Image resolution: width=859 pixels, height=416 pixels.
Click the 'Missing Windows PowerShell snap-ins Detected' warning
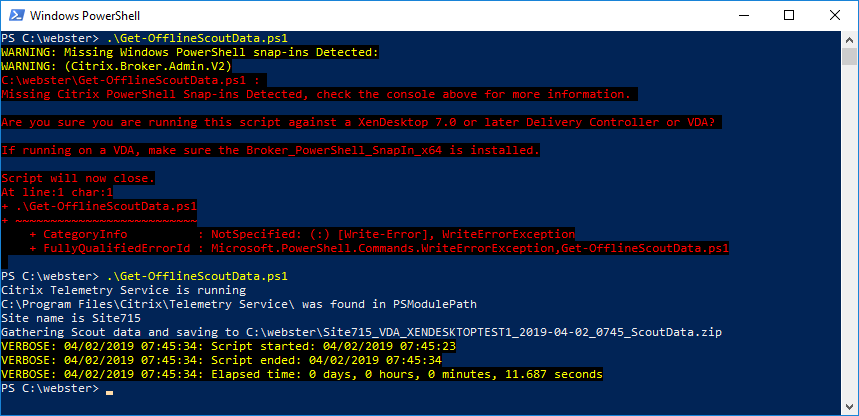(190, 51)
